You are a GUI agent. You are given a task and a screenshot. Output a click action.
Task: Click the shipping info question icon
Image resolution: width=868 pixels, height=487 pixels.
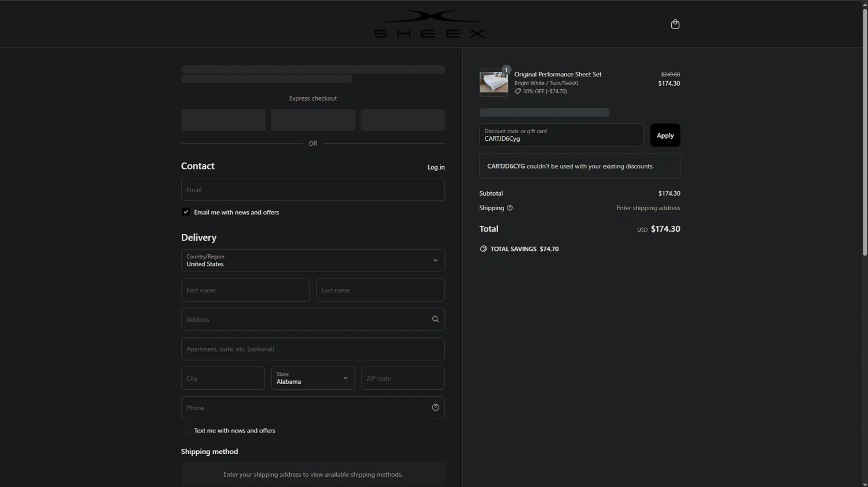[x=510, y=208]
